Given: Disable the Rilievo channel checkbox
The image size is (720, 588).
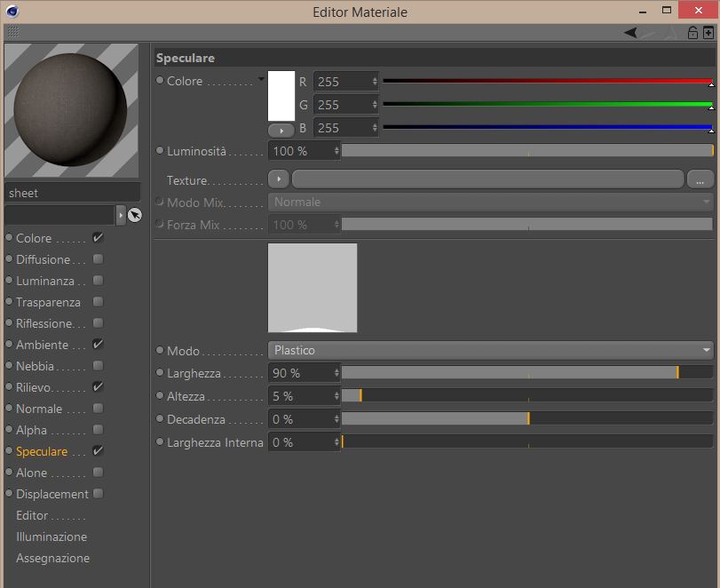Looking at the screenshot, I should click(98, 387).
